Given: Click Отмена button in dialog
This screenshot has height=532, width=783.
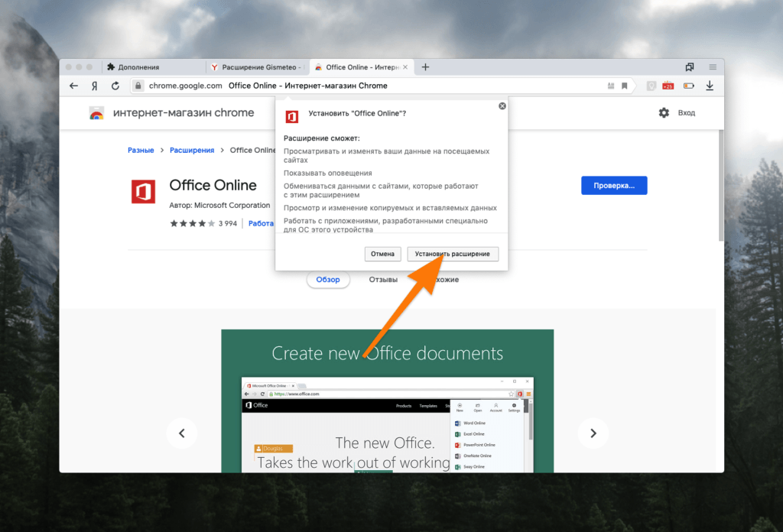Looking at the screenshot, I should coord(382,254).
